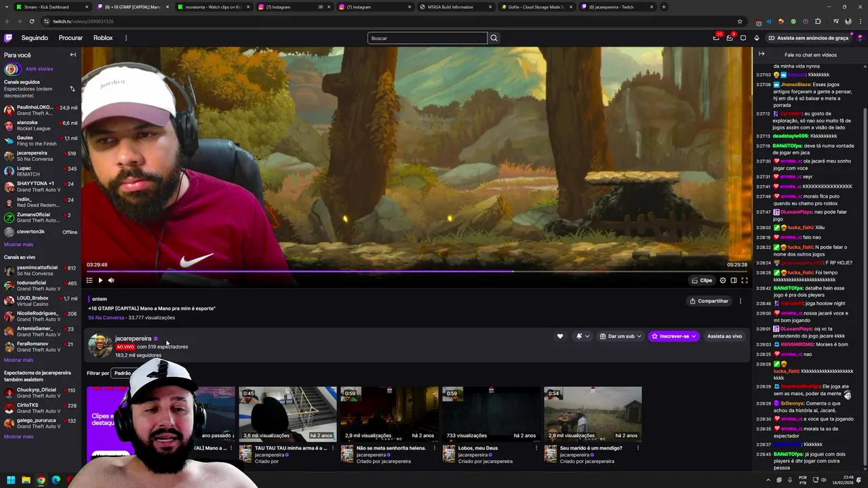
Task: Open clip titled Lobos, meu Deus
Action: pyautogui.click(x=478, y=448)
